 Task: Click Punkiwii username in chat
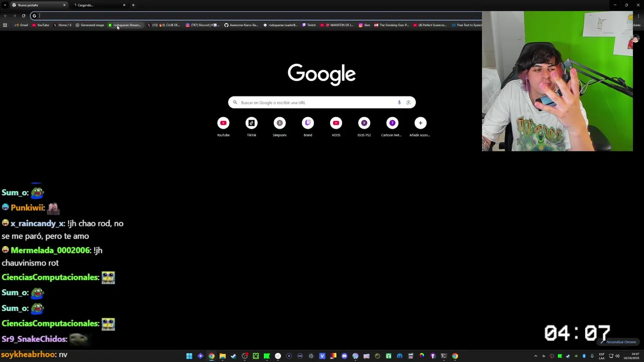[x=27, y=208]
